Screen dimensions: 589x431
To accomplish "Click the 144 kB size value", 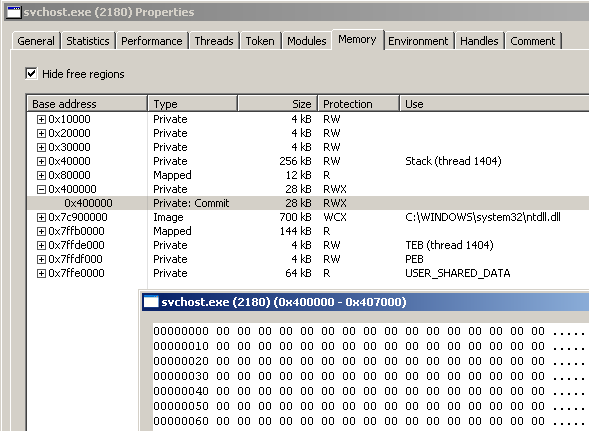I will point(296,231).
